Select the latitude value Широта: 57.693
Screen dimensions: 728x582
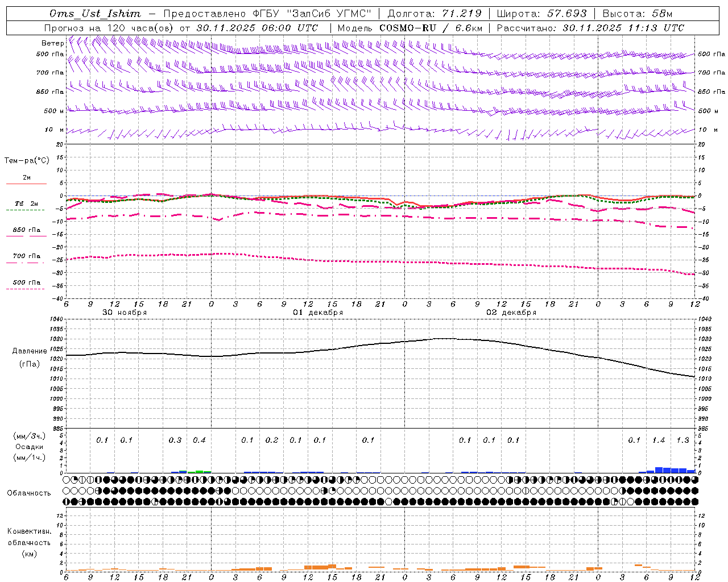542,14
